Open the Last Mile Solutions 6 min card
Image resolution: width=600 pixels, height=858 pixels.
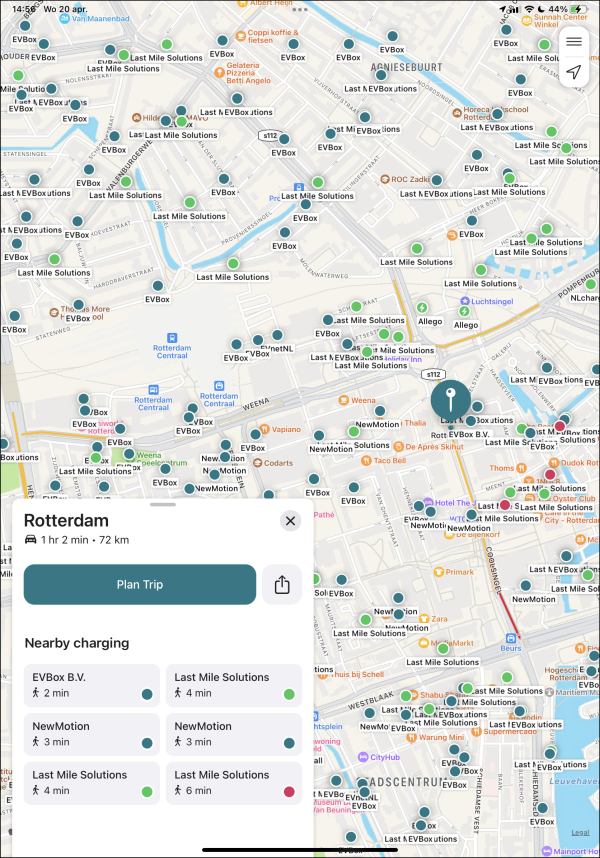pyautogui.click(x=234, y=783)
